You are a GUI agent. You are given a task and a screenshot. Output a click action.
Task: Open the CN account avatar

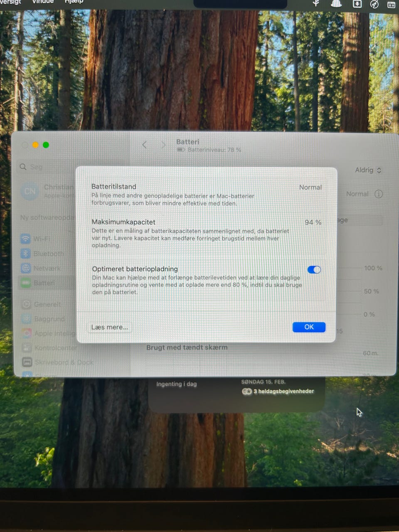(30, 191)
